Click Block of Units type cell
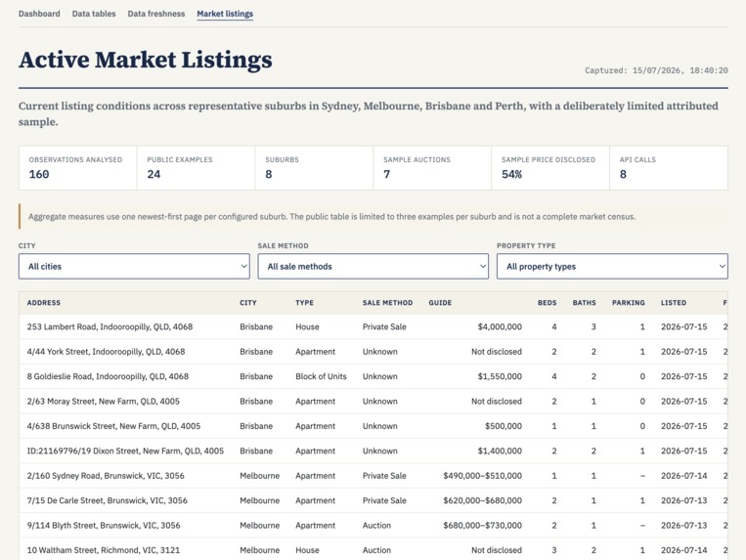This screenshot has height=560, width=746. pos(321,376)
